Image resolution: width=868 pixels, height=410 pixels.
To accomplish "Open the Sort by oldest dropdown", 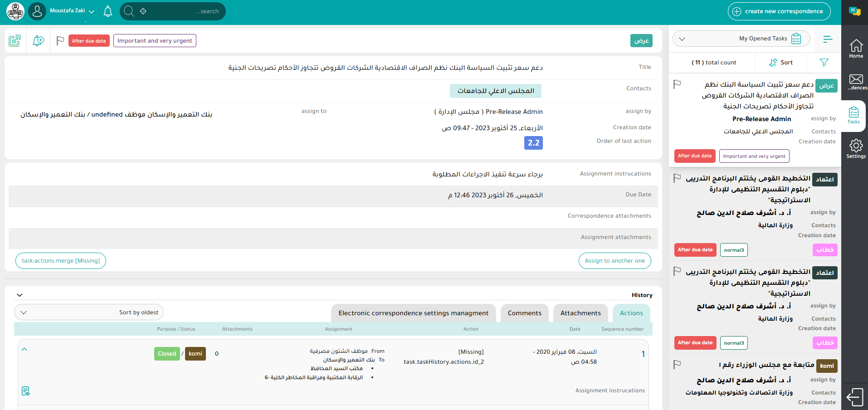I will point(89,312).
